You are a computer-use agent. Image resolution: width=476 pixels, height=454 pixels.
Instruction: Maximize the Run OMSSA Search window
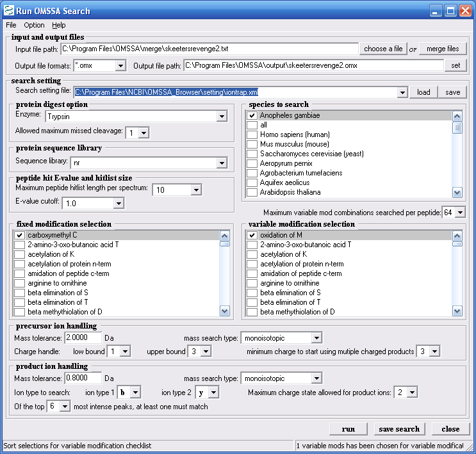tap(450, 12)
